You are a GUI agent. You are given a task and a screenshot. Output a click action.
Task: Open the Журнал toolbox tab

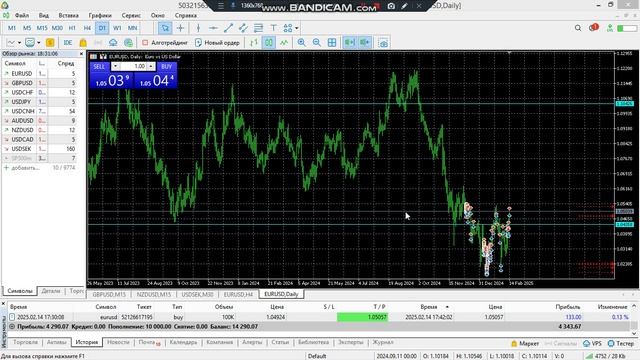coord(383,342)
